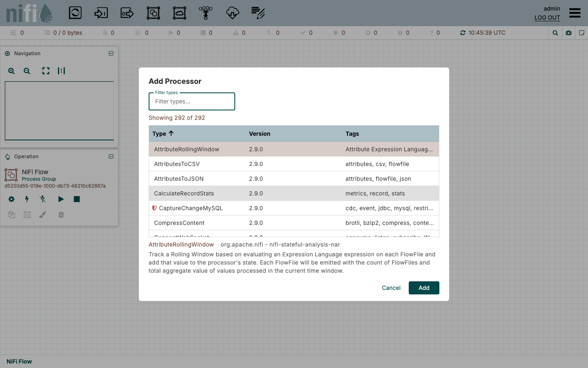Screen dimensions: 588x368
Task: Click the NiFi logo
Action: click(x=29, y=13)
